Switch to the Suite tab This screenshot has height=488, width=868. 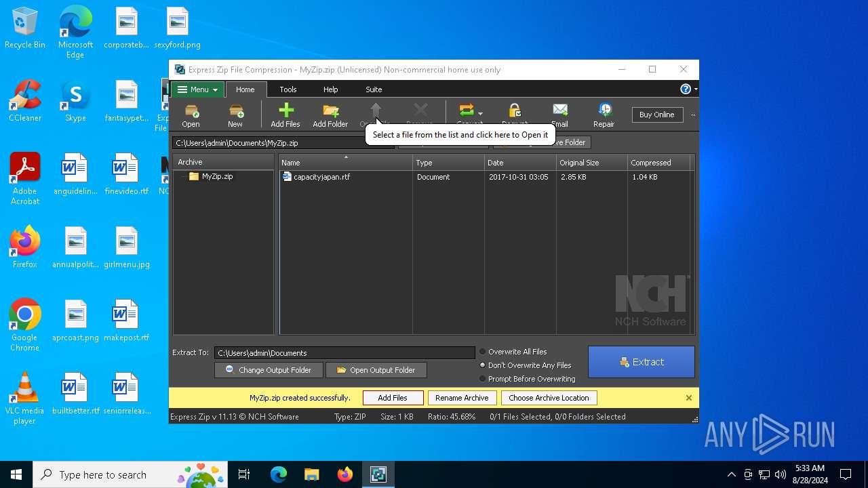[x=374, y=89]
